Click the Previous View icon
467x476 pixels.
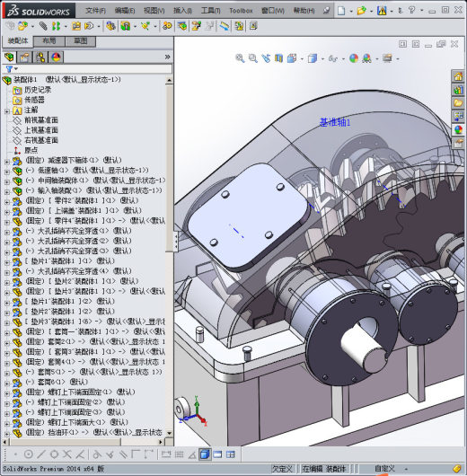pos(266,58)
